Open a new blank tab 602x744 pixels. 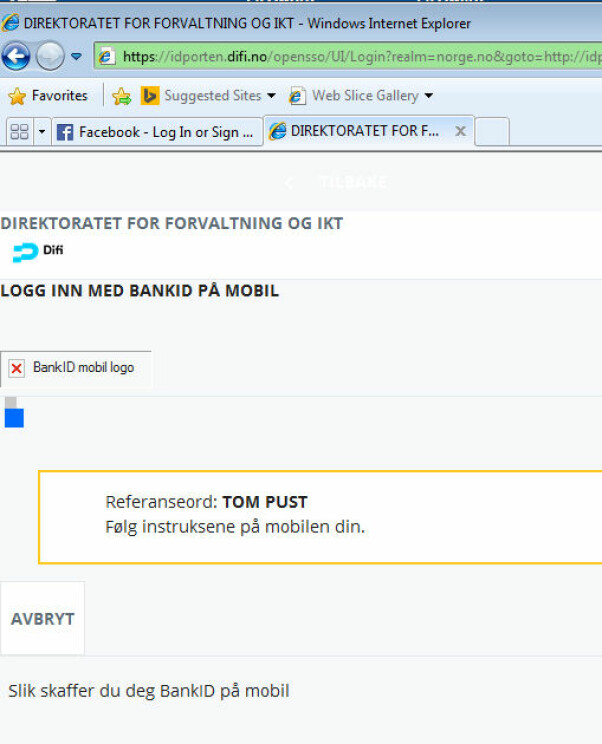(x=492, y=132)
